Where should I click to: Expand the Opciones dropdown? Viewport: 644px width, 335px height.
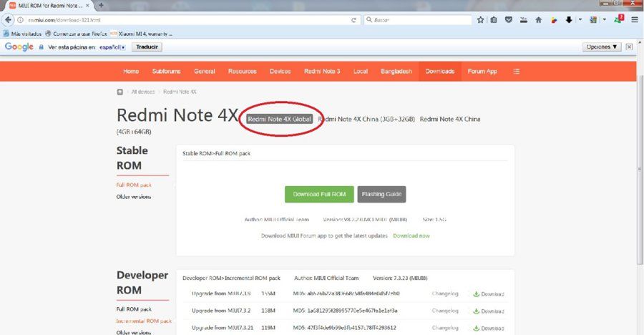[x=602, y=47]
